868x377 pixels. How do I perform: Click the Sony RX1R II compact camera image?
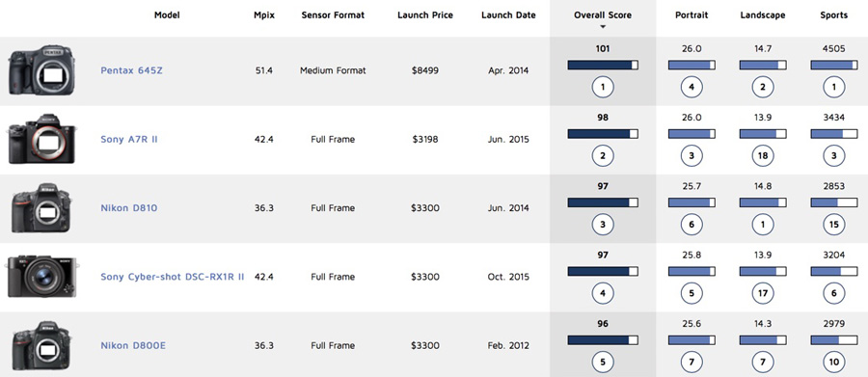click(x=41, y=277)
